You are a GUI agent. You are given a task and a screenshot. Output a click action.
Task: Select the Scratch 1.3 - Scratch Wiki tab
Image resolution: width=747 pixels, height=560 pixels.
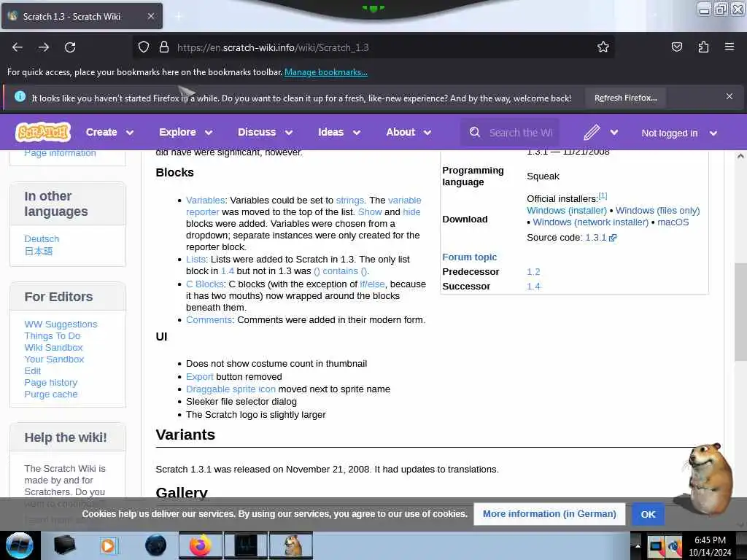pos(82,16)
